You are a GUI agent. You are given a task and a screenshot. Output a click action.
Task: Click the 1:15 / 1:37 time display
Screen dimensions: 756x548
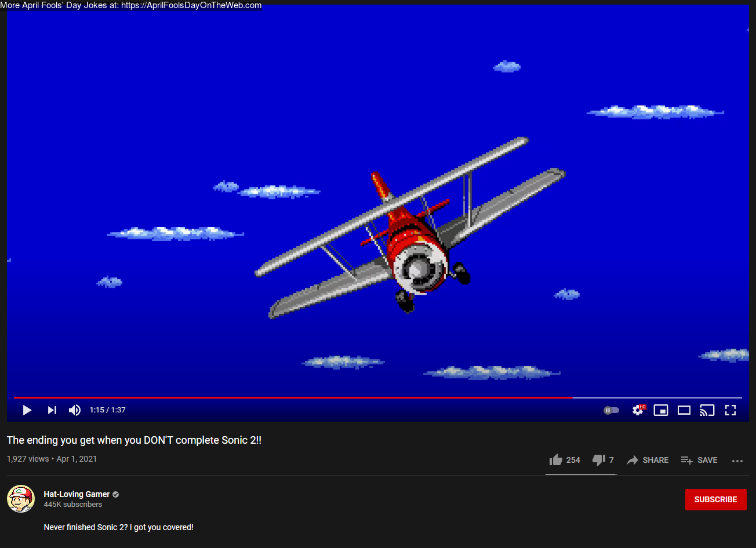coord(107,410)
